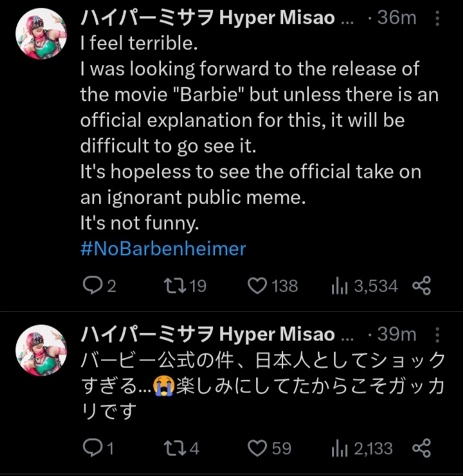Viewport: 463px width, 476px height.
Task: Open the 36m timestamp link
Action: pyautogui.click(x=397, y=18)
